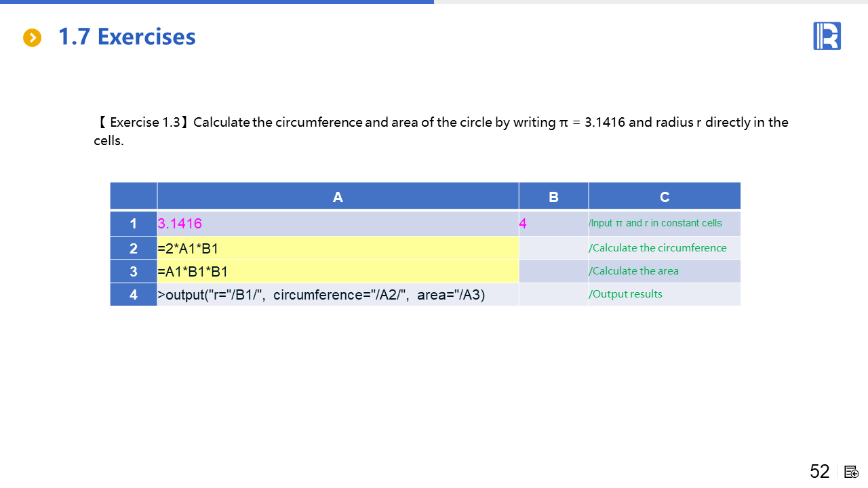
Task: Click the blue progress bar at top
Action: [217, 2]
